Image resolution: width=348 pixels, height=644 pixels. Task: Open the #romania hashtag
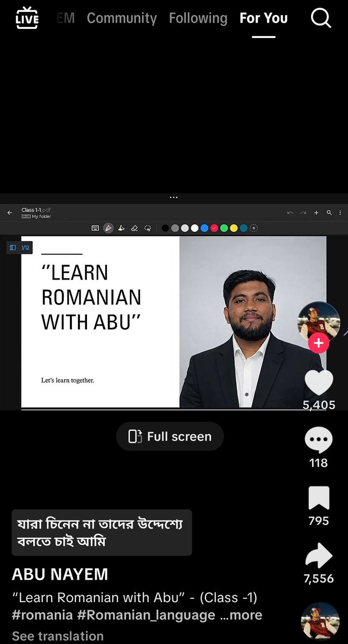(x=42, y=614)
